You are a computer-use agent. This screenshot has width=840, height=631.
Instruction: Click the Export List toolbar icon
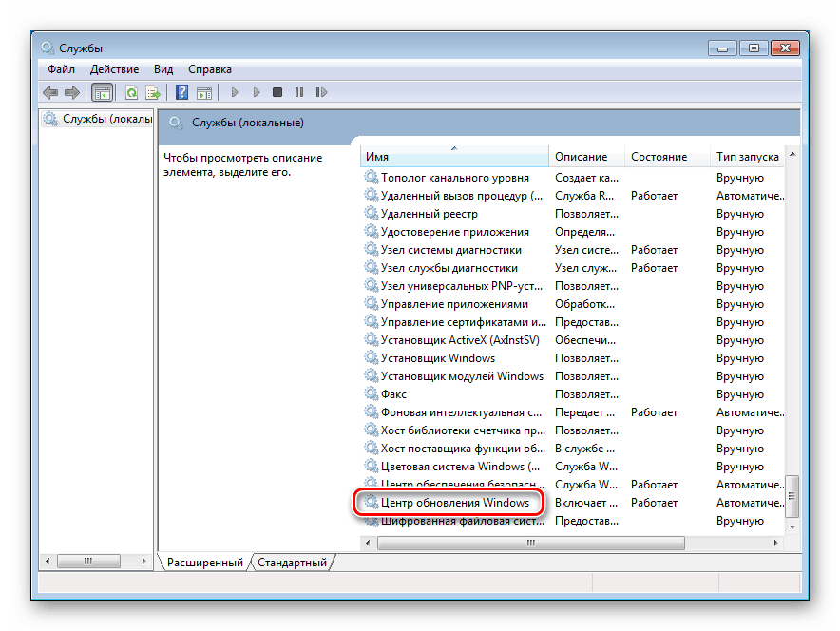153,93
